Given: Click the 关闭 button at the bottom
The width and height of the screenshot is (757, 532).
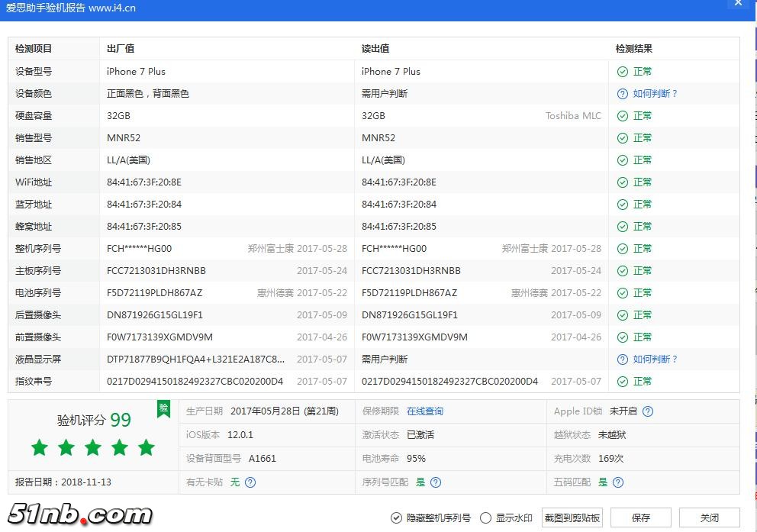Looking at the screenshot, I should pyautogui.click(x=709, y=517).
